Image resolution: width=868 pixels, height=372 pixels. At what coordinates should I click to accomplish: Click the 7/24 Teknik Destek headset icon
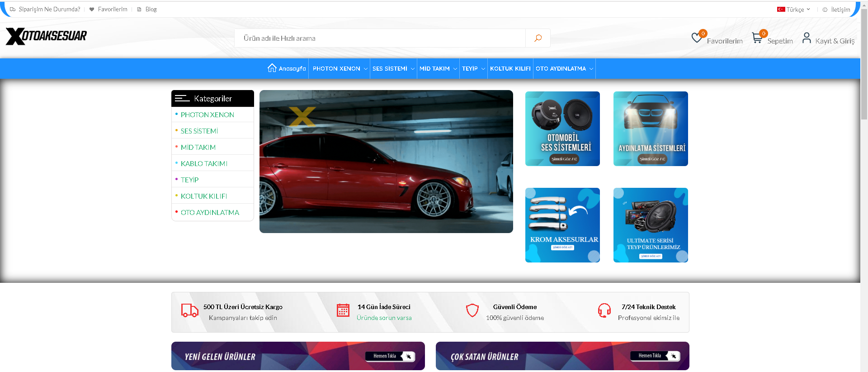point(604,310)
